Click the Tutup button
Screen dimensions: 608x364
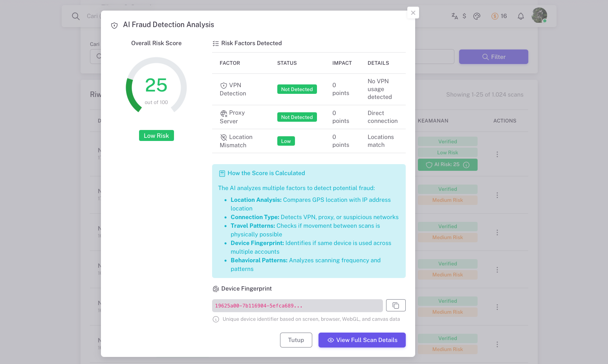(296, 340)
